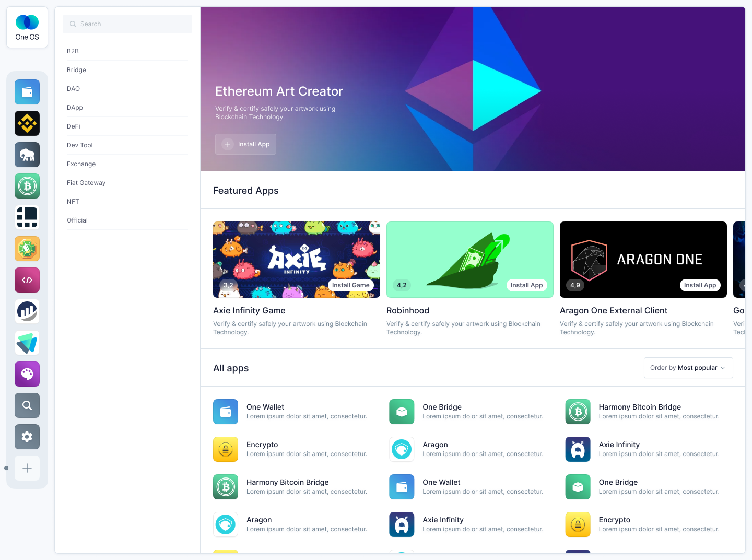Image resolution: width=752 pixels, height=560 pixels.
Task: Click Install App on Robinhood card
Action: point(526,285)
